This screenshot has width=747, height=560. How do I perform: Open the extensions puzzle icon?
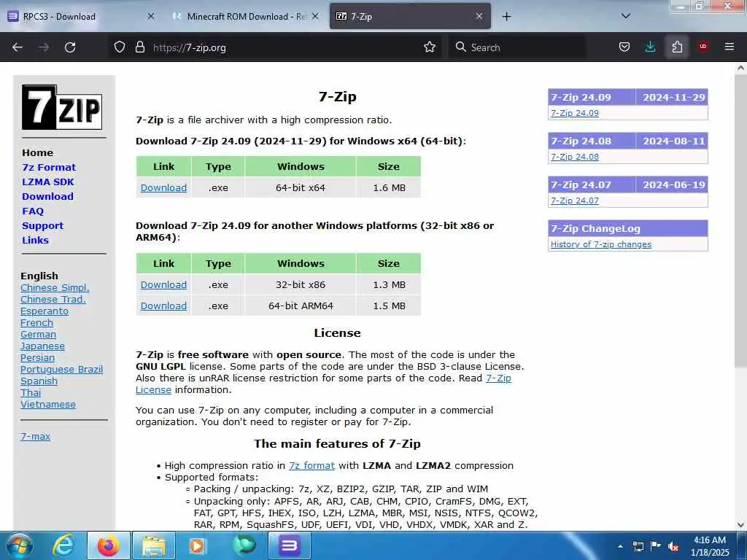[677, 47]
